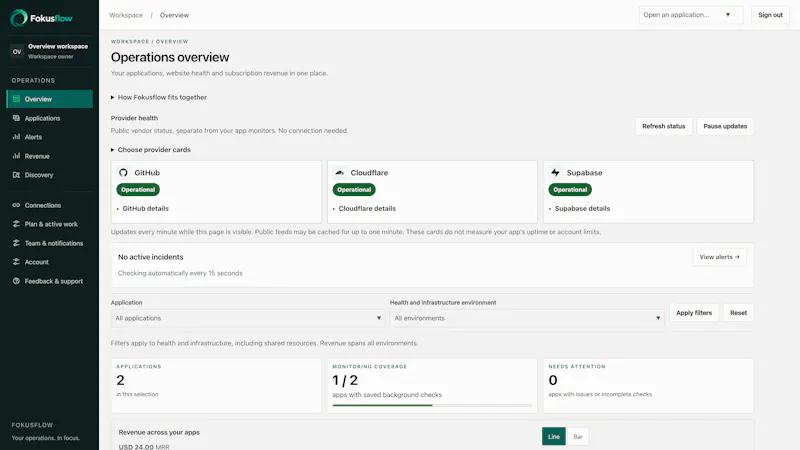This screenshot has width=800, height=450.
Task: Expand How Fokusflow fits together
Action: (159, 97)
